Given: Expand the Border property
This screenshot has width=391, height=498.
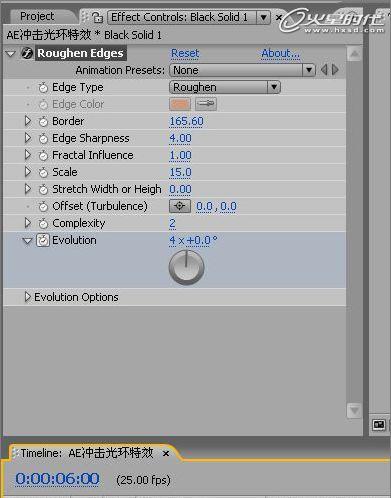Looking at the screenshot, I should [x=28, y=121].
